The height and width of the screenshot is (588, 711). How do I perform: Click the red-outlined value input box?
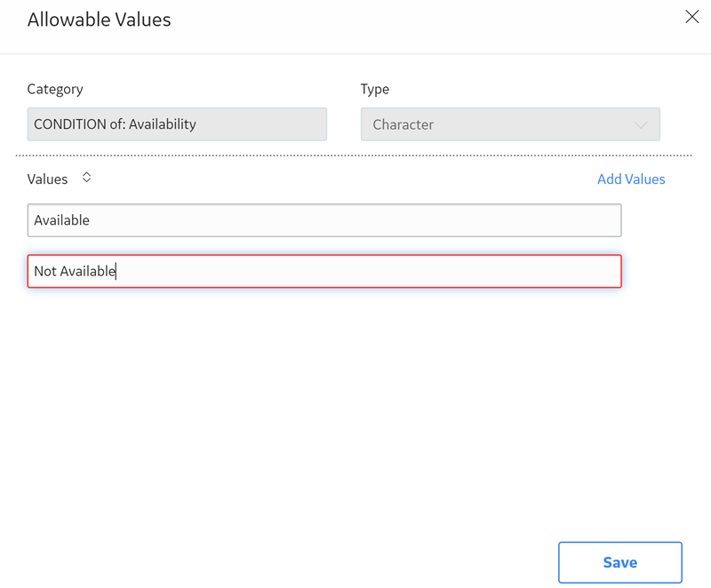tap(324, 271)
